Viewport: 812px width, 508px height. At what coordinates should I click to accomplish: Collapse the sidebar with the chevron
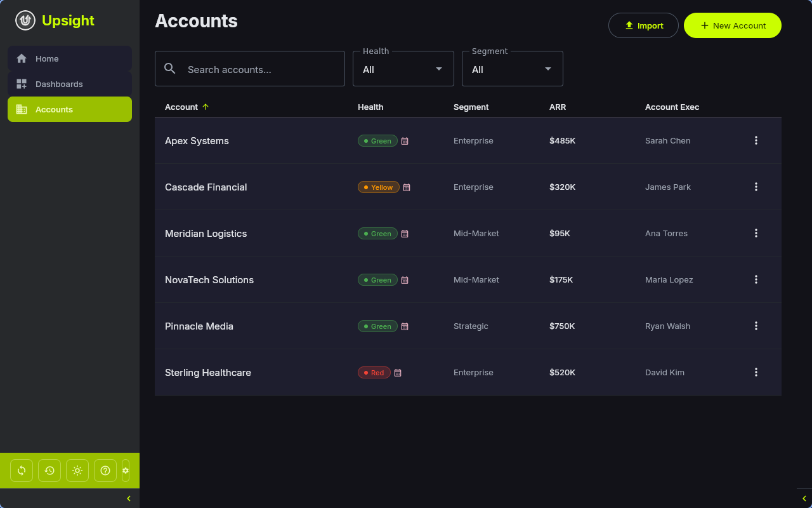129,498
